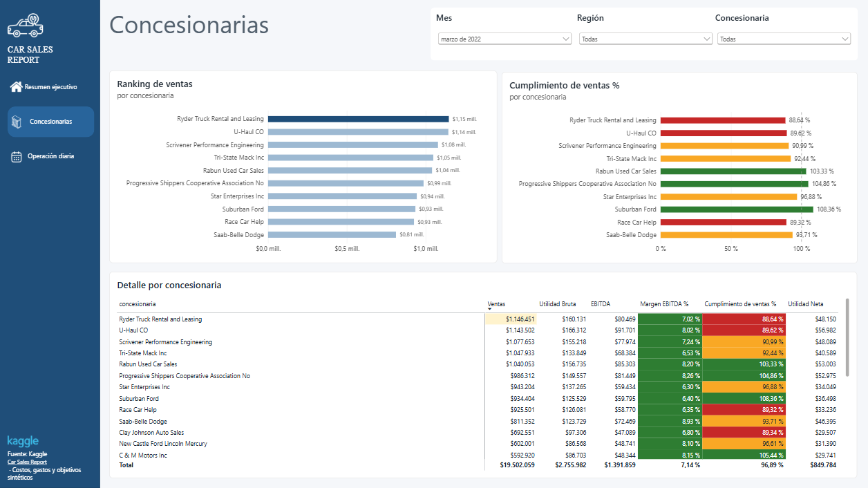This screenshot has width=868, height=488.
Task: Select Saab-Belle Dodge bar in sales ranking
Action: [x=332, y=234]
